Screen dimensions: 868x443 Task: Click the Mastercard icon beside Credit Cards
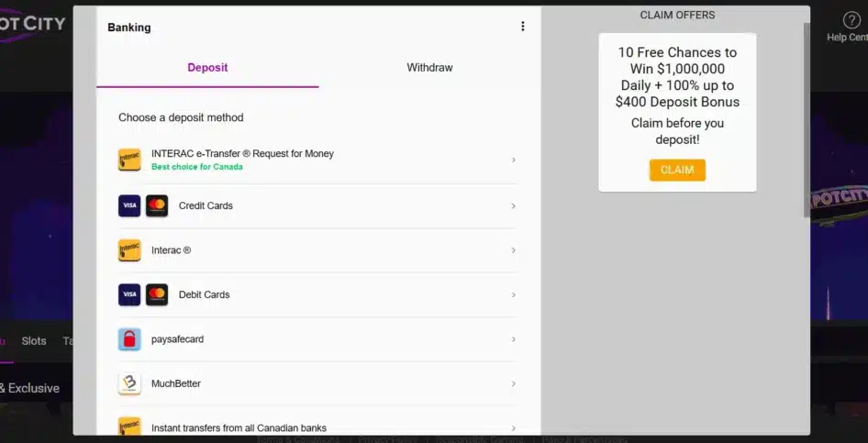pyautogui.click(x=157, y=205)
